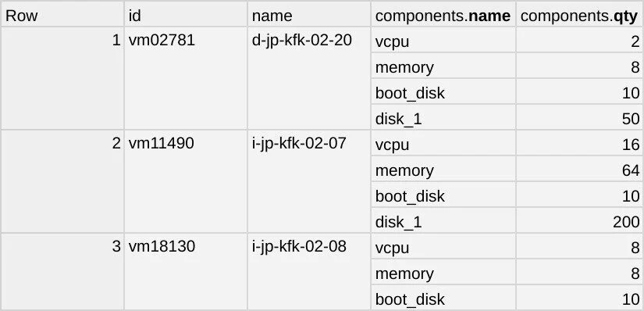The image size is (644, 311).
Task: Click the id column header
Action: pyautogui.click(x=186, y=15)
